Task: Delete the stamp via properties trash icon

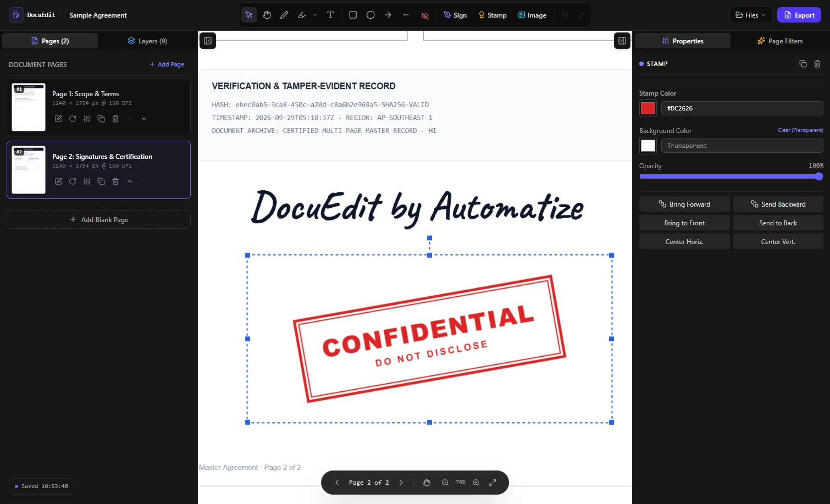Action: coord(817,64)
